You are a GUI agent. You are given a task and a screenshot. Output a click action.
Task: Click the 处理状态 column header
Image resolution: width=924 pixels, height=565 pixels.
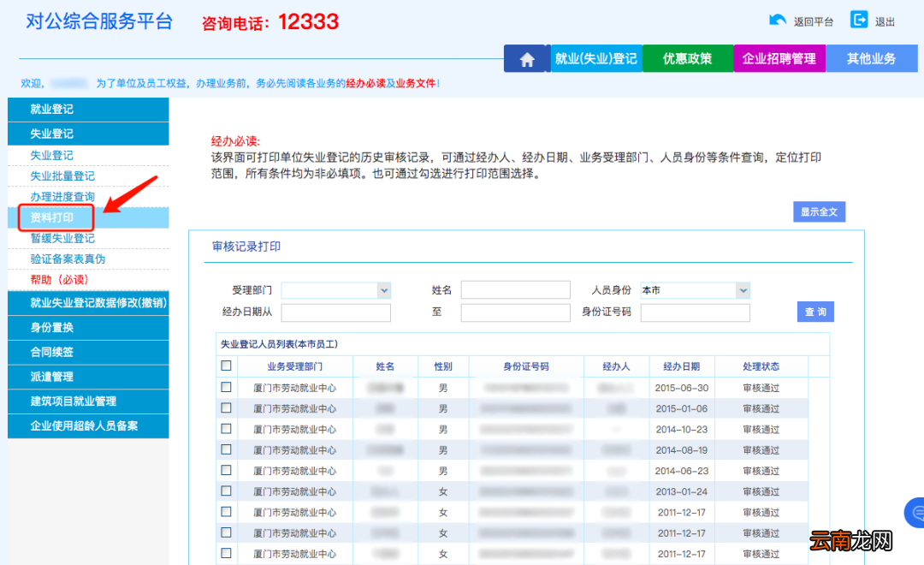[761, 366]
